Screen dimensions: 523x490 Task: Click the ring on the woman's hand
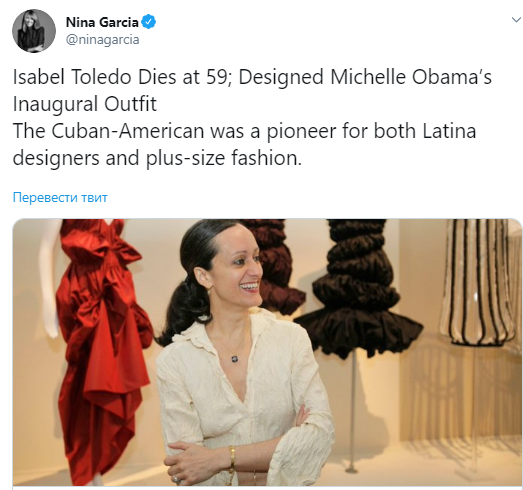click(x=176, y=479)
